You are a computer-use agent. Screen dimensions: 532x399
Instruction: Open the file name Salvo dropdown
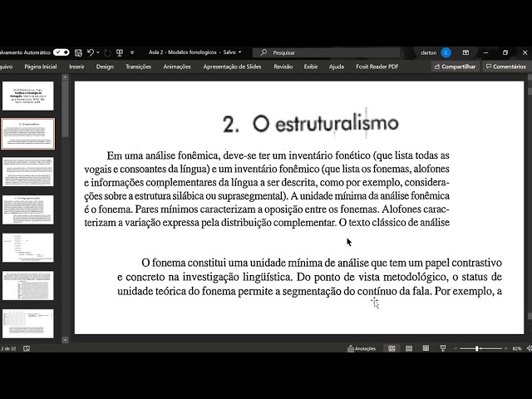pos(240,52)
